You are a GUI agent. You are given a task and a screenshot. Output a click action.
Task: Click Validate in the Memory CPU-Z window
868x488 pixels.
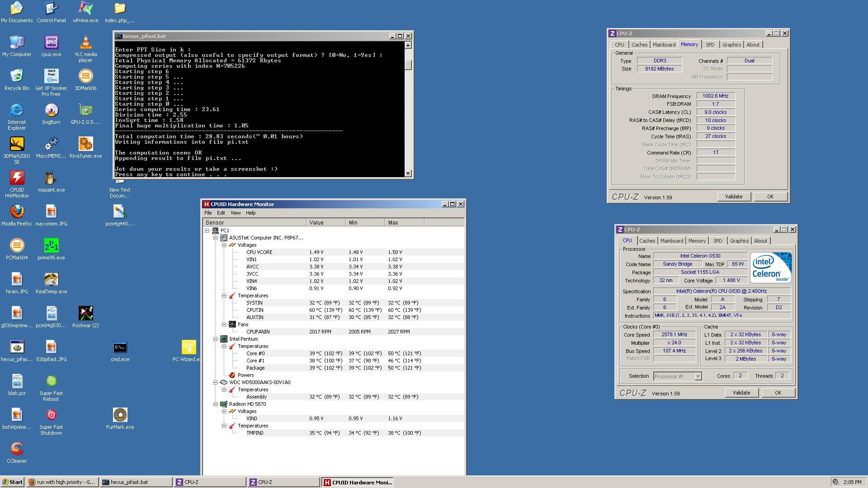click(x=734, y=197)
